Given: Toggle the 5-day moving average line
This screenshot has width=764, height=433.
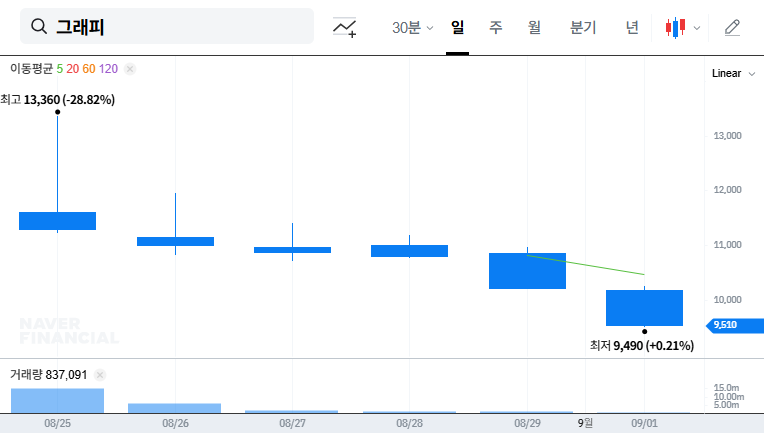Looking at the screenshot, I should pos(59,69).
